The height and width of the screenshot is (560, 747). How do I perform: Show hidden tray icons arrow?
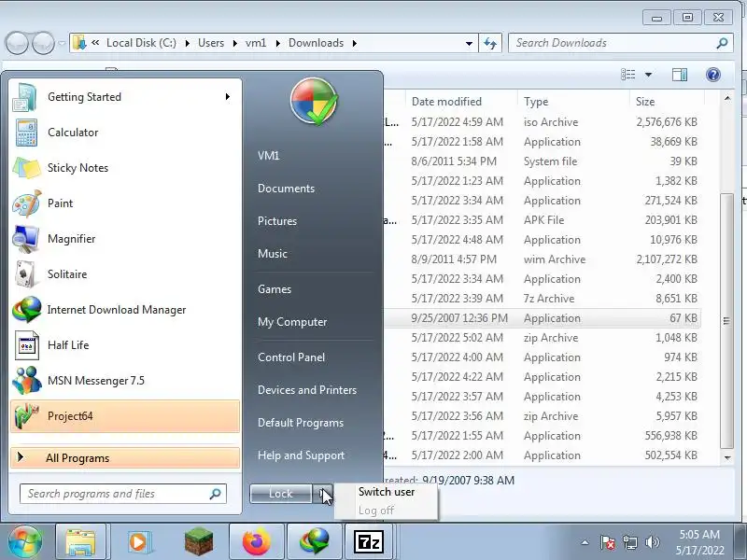coord(585,542)
